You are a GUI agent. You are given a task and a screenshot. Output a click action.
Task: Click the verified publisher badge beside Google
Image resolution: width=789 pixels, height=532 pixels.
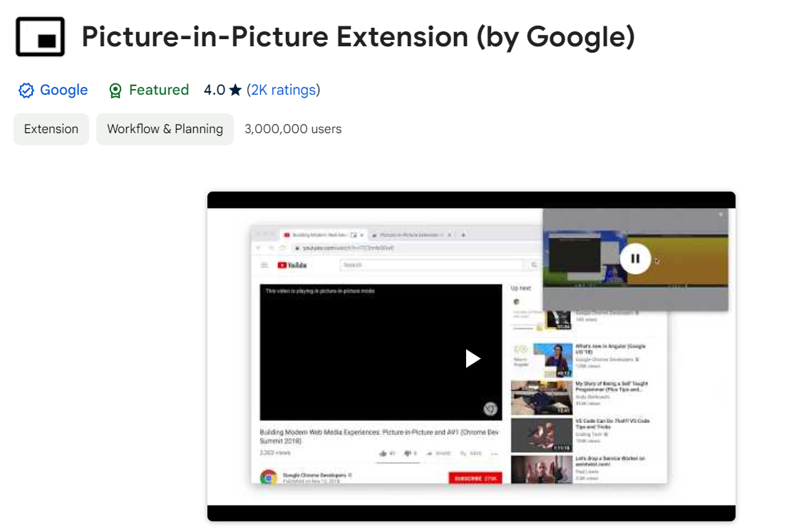point(26,90)
